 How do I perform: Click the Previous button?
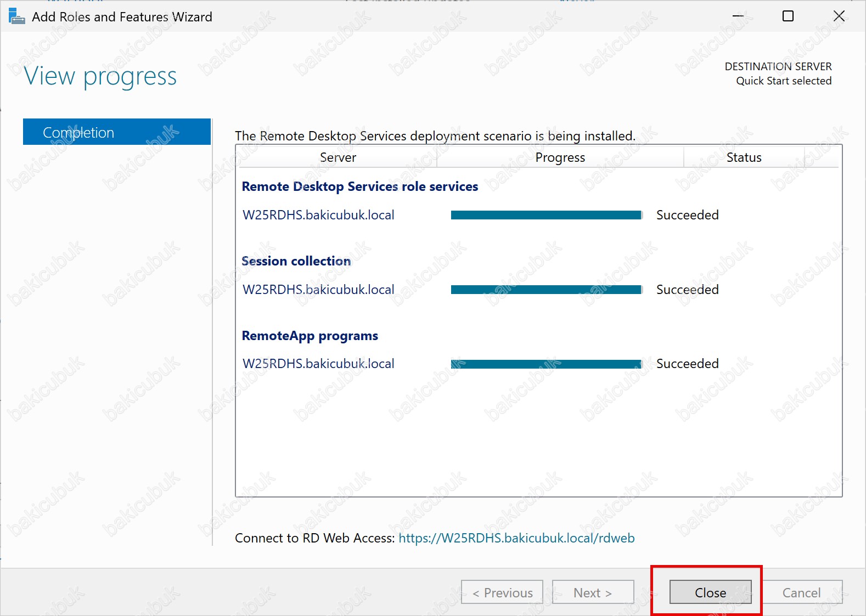502,592
